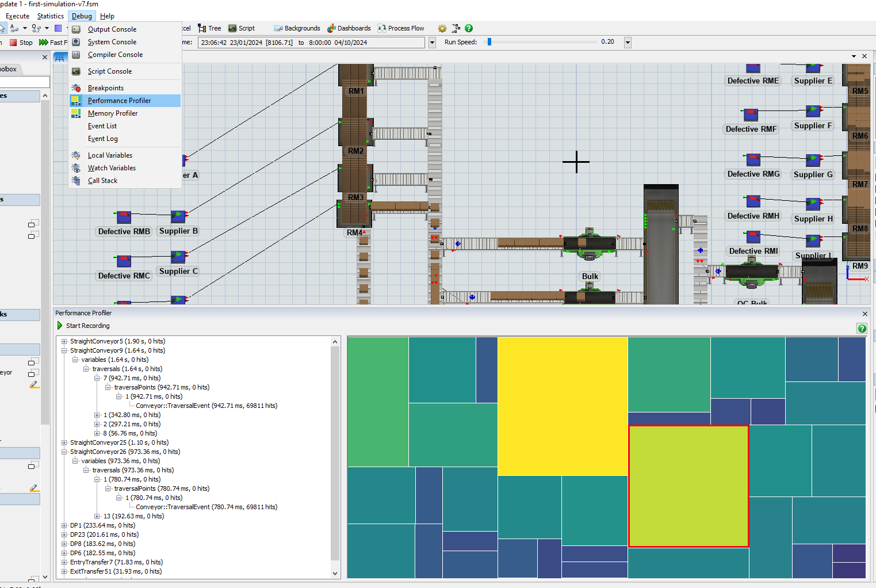Expand the StraightConveyor25 tree node

click(x=64, y=442)
